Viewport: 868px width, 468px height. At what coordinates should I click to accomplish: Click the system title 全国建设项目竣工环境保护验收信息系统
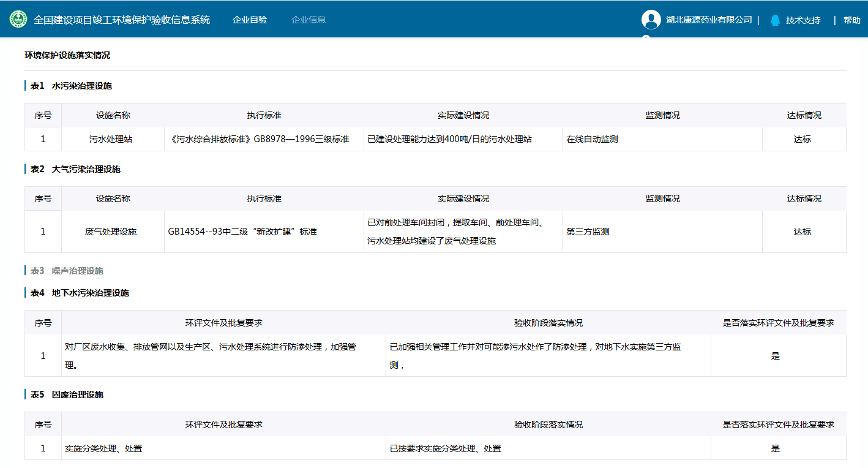[122, 20]
